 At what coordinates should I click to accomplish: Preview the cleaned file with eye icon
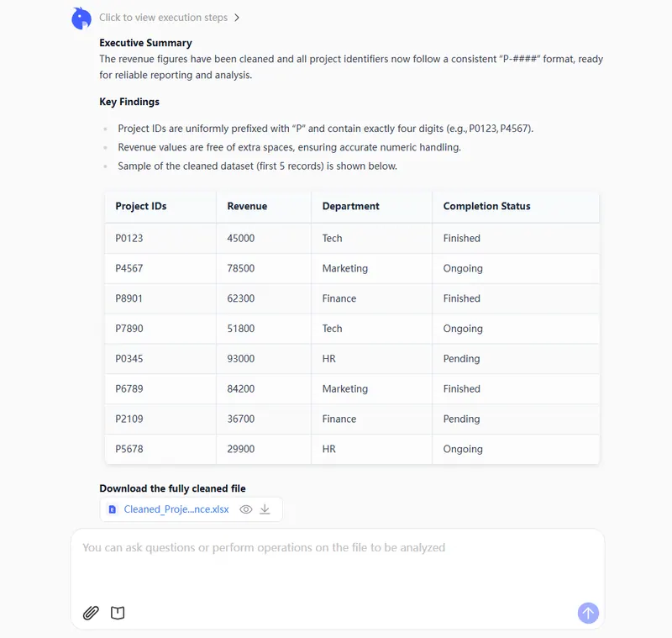point(246,509)
